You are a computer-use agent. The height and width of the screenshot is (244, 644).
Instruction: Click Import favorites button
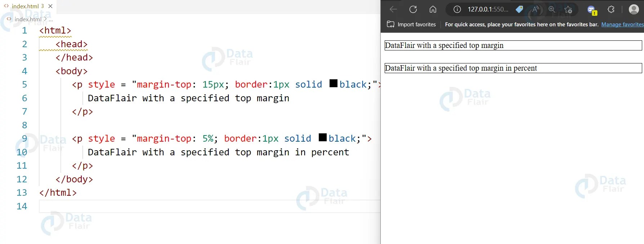point(411,25)
